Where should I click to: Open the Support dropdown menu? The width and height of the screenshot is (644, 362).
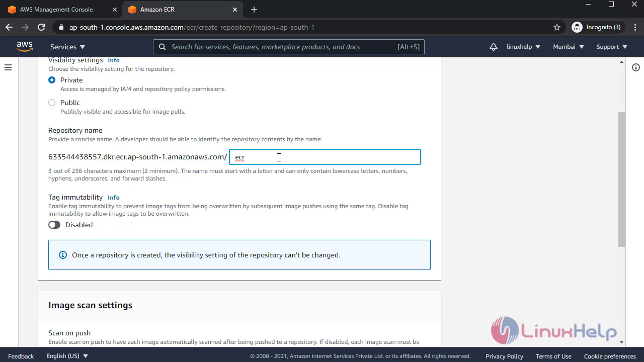tap(612, 47)
